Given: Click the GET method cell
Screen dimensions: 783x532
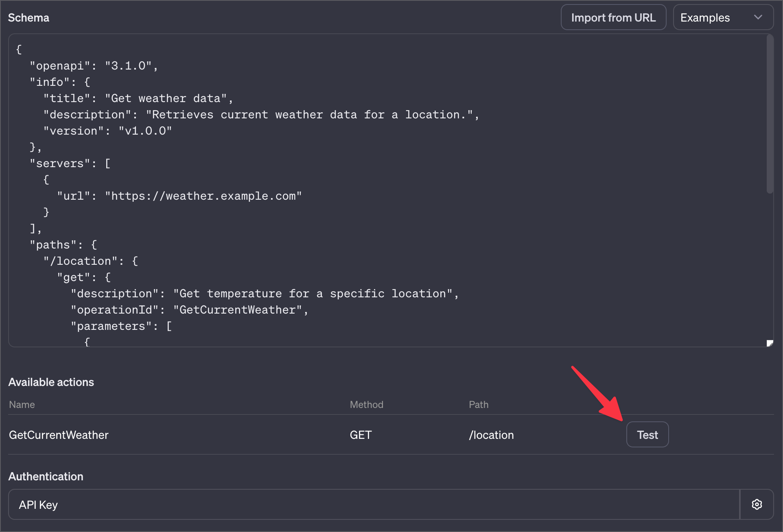Looking at the screenshot, I should [361, 435].
